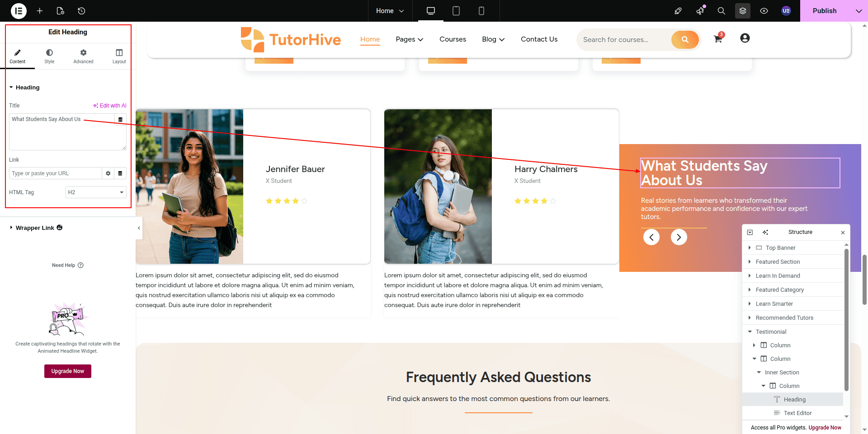Switch to the Style tab
The width and height of the screenshot is (868, 434).
pos(49,56)
